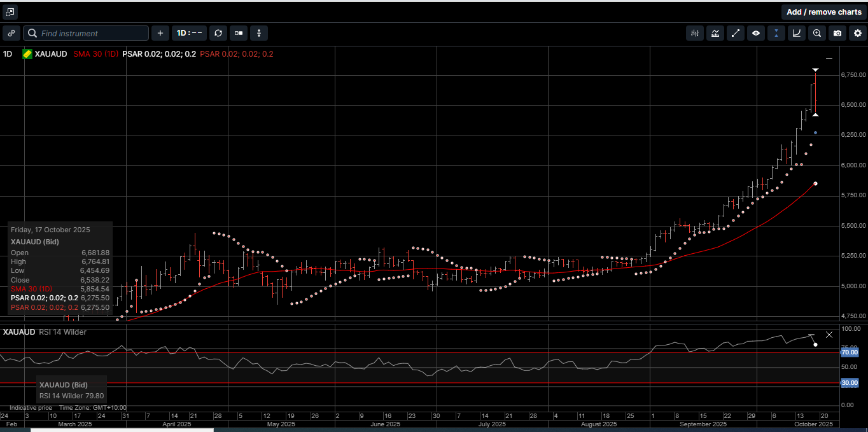Click the plus add instrument button
The width and height of the screenshot is (868, 432).
point(160,33)
